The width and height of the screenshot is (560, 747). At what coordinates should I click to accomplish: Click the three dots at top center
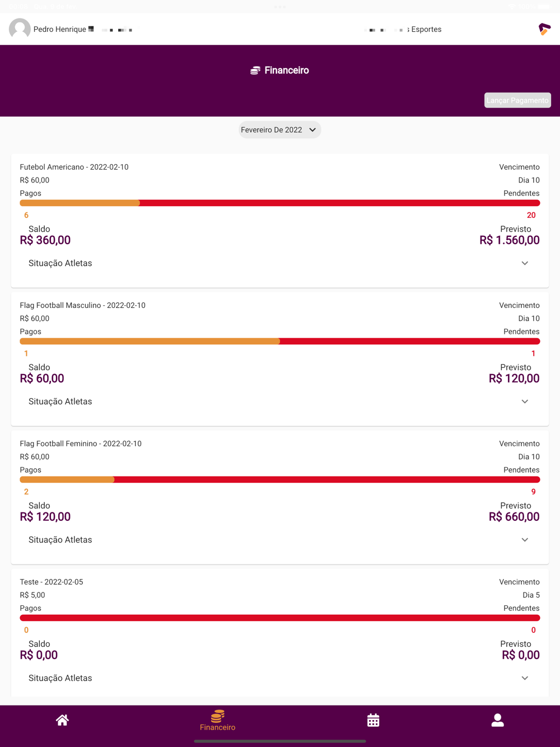tap(280, 7)
